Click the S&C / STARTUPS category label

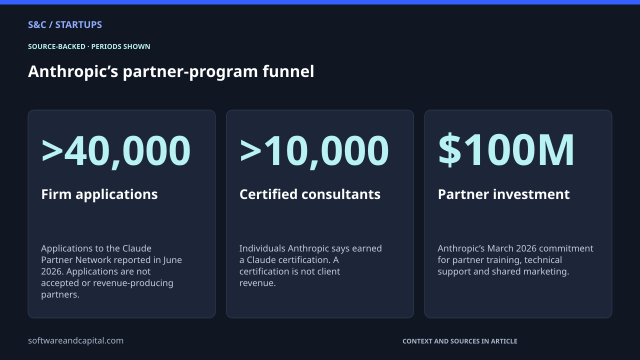click(x=65, y=25)
